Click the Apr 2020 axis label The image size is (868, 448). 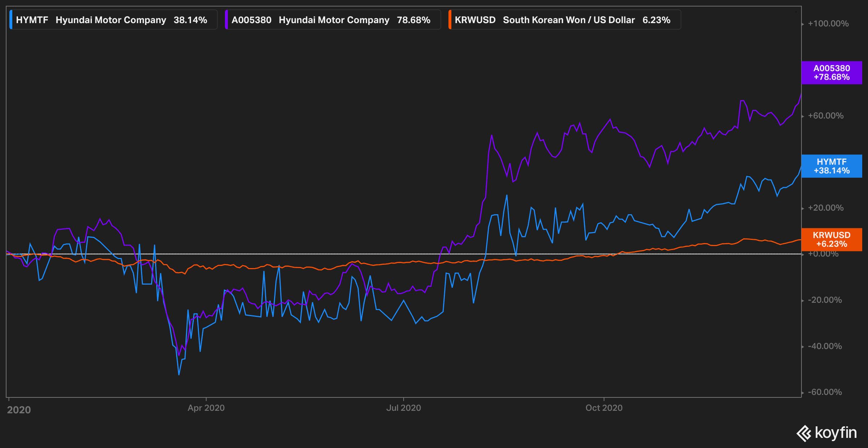tap(206, 408)
